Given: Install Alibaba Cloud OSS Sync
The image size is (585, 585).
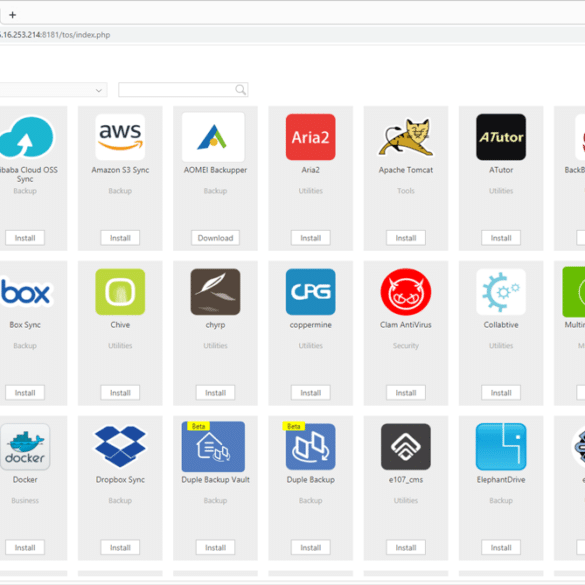Looking at the screenshot, I should (25, 238).
